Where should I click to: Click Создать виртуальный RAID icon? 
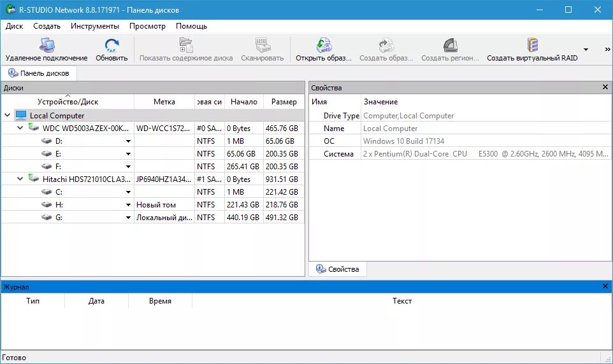point(533,46)
